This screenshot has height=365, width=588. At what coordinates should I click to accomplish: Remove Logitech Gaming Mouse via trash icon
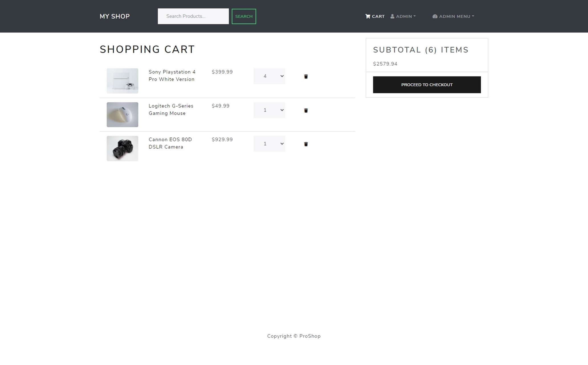[306, 110]
